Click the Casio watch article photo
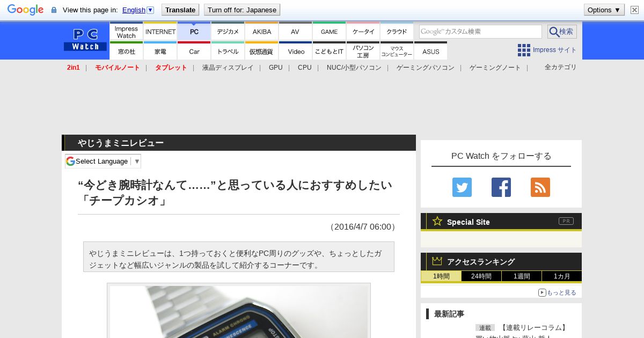 [239, 312]
